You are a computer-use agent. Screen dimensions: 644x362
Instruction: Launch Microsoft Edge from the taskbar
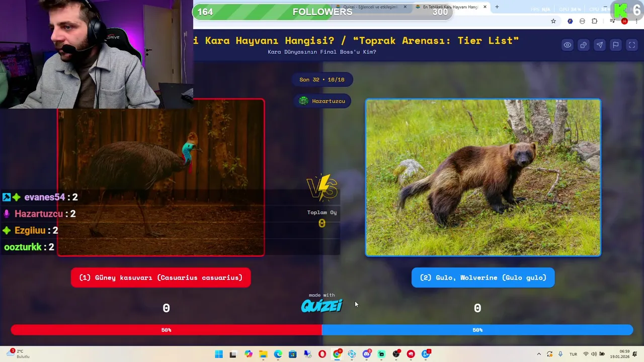pyautogui.click(x=278, y=354)
